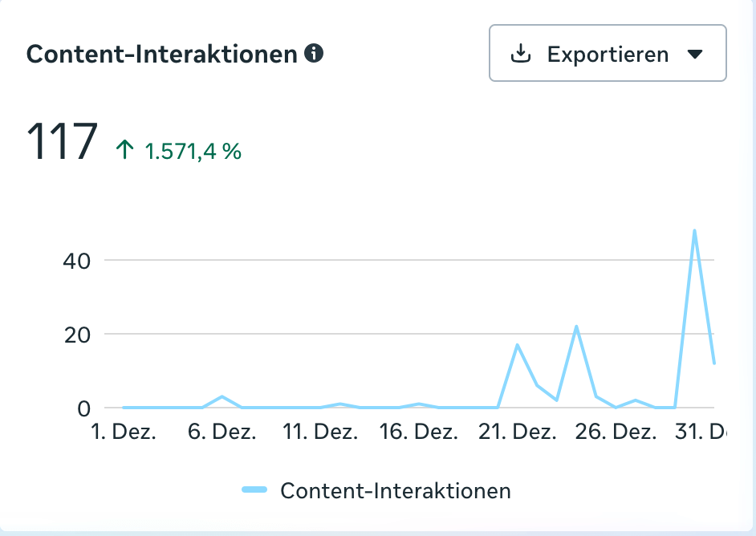This screenshot has width=756, height=536.
Task: Click the 16. Dez. axis label
Action: pyautogui.click(x=419, y=432)
